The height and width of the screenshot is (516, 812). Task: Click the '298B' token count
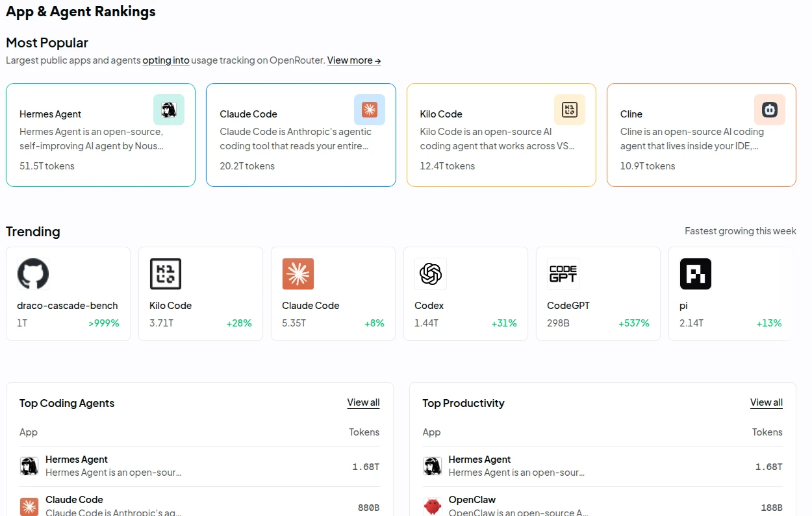click(558, 323)
